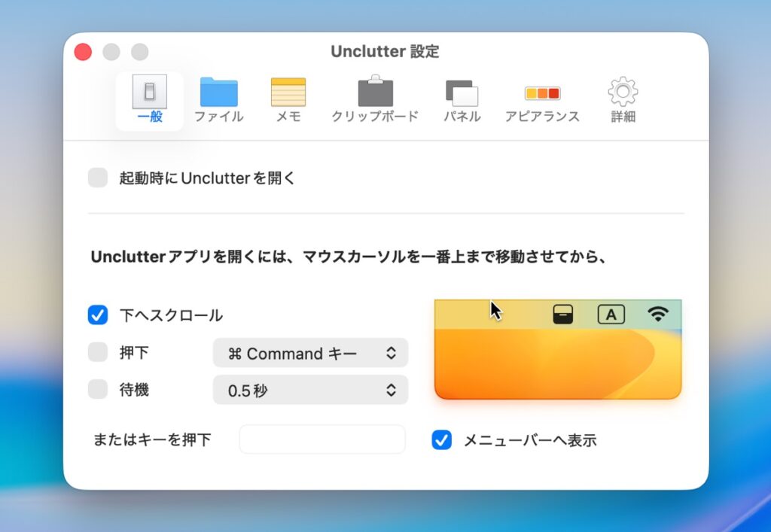Open the 一般 (General) switch icon

(x=149, y=93)
